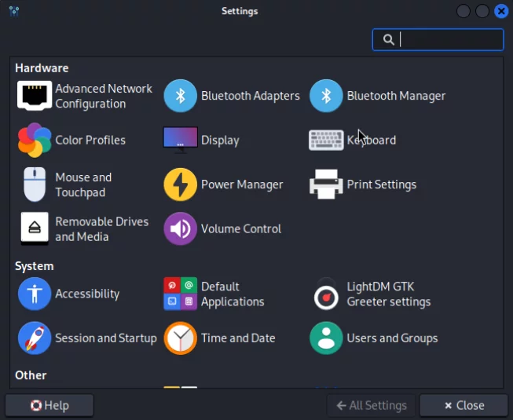Screen dimensions: 513x420
Task: Open Print Settings
Action: (x=363, y=184)
